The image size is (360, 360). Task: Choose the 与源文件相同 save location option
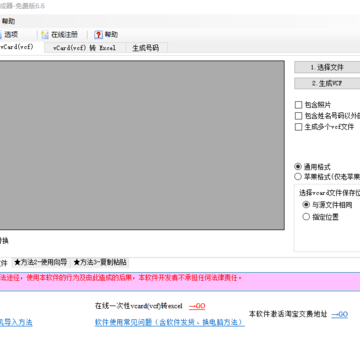coord(306,205)
